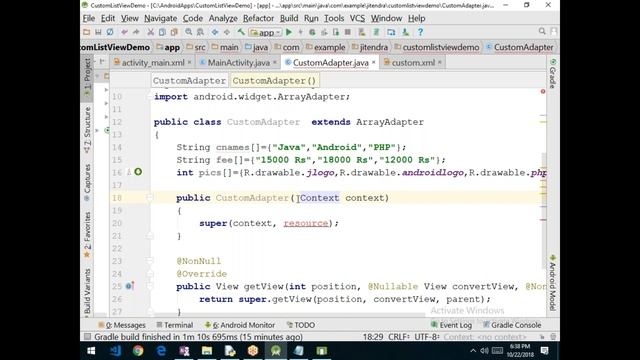Click the jitendra breadcrumb folder
Screen dimensions: 640x360
tap(369, 47)
